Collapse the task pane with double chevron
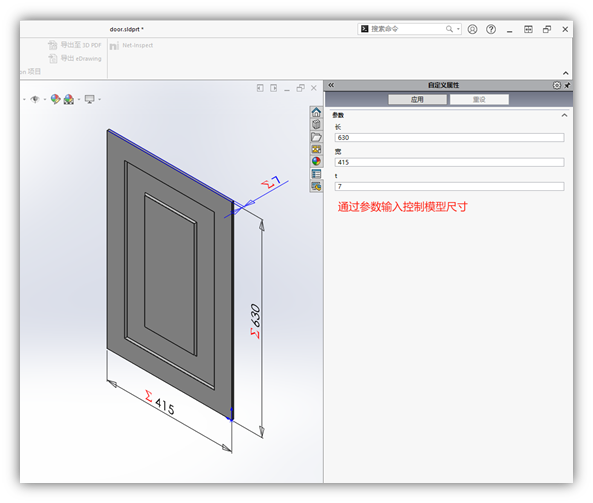This screenshot has width=593, height=503. 331,85
